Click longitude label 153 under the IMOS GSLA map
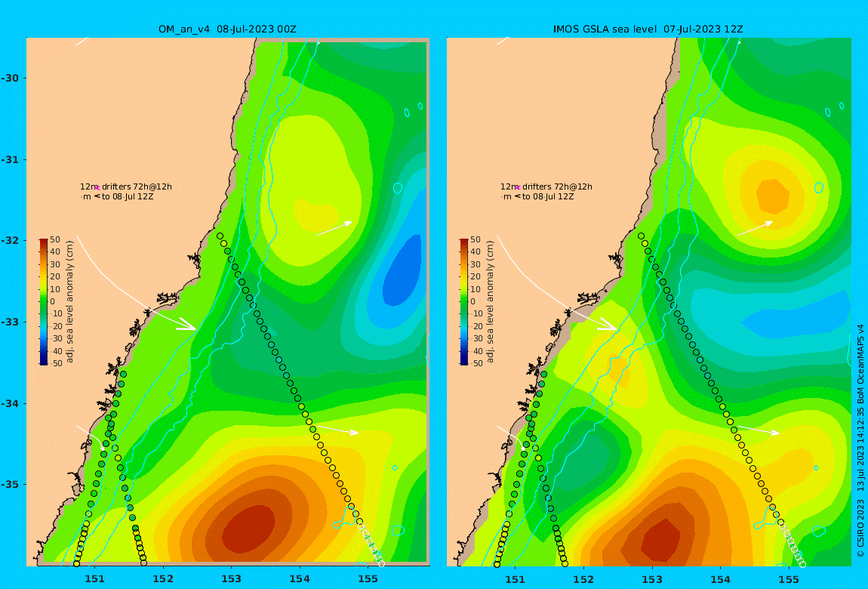 tap(652, 579)
